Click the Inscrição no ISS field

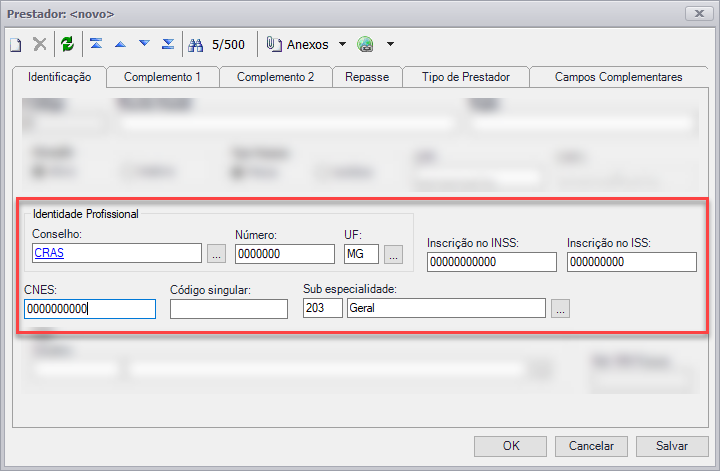[x=632, y=262]
